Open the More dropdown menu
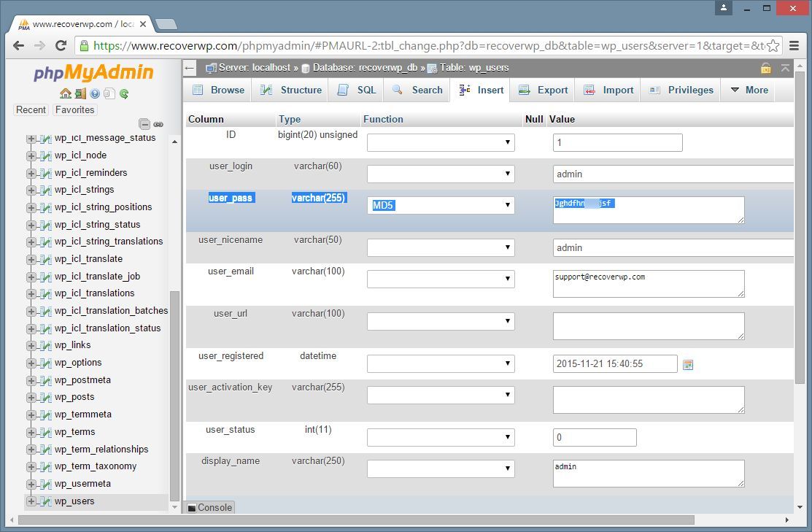812x532 pixels. [x=749, y=90]
